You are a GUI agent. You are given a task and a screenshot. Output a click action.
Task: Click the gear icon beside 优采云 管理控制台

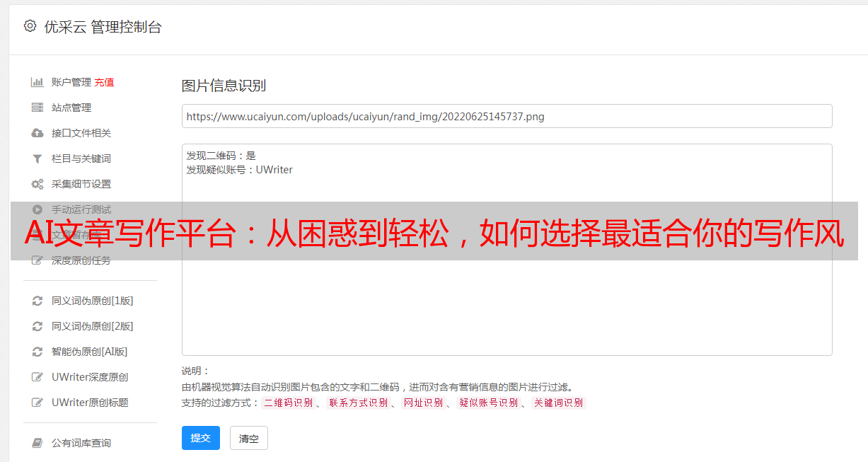(30, 26)
